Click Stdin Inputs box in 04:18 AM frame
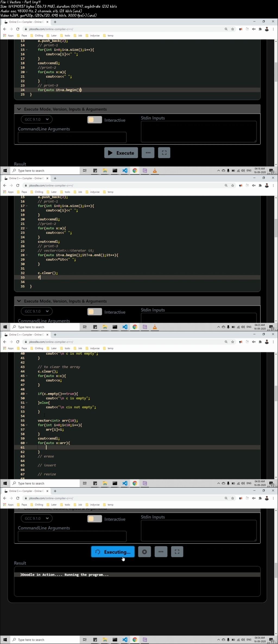This screenshot has width=278, height=644. click(199, 132)
